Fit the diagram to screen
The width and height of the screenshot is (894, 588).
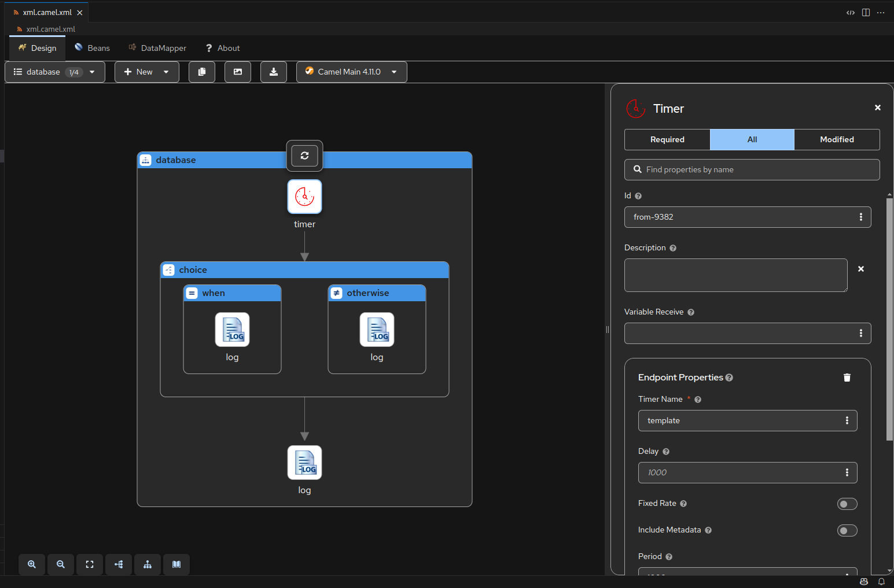pos(90,564)
